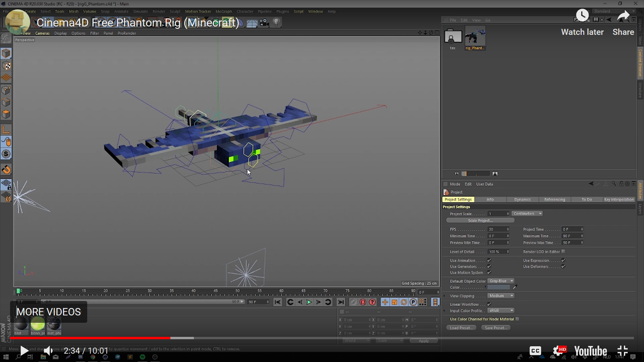Open the World coordinate system dropdown
Screen dimensions: 644x362
point(357,341)
